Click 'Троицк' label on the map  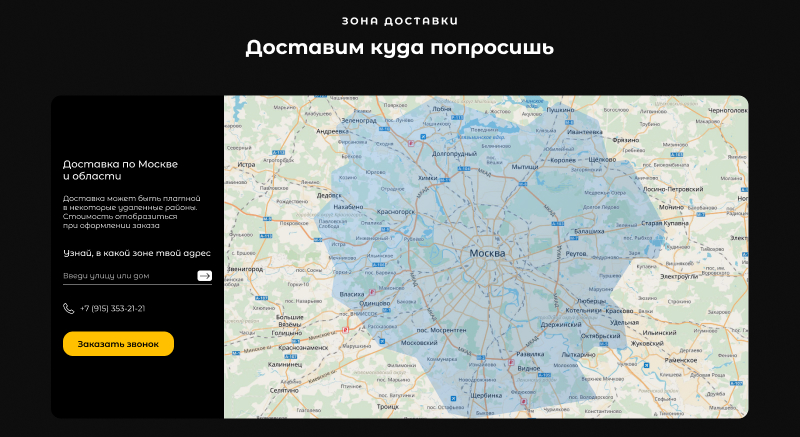[x=388, y=407]
